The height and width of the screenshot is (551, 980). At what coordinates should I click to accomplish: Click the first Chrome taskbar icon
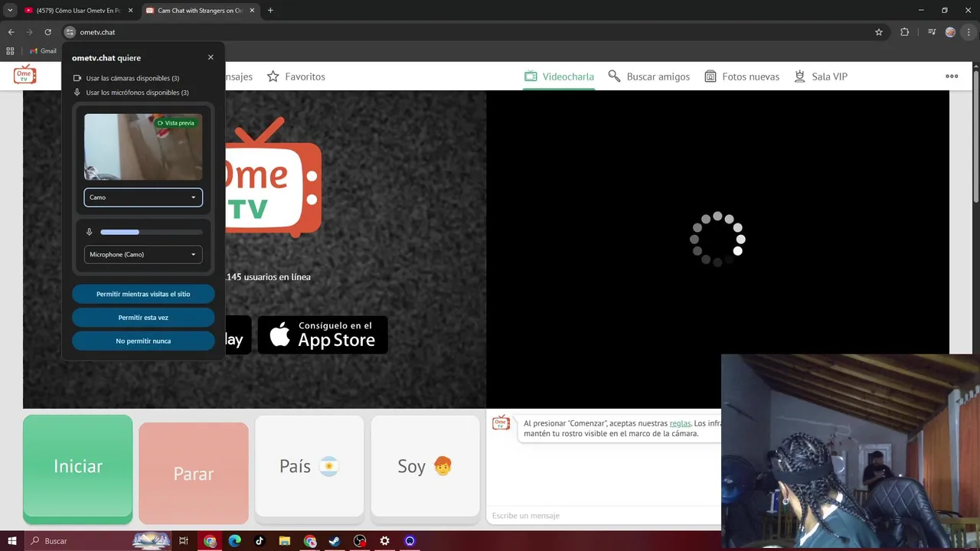click(210, 541)
